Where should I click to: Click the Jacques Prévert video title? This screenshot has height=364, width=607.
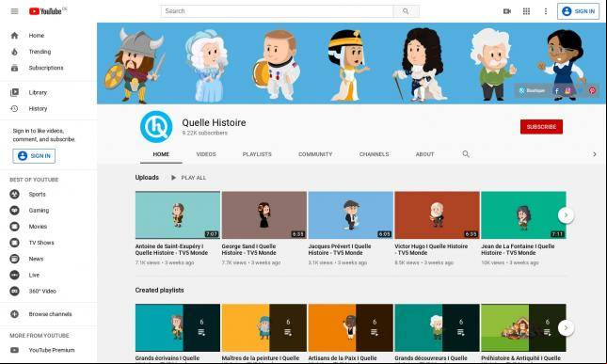(340, 249)
